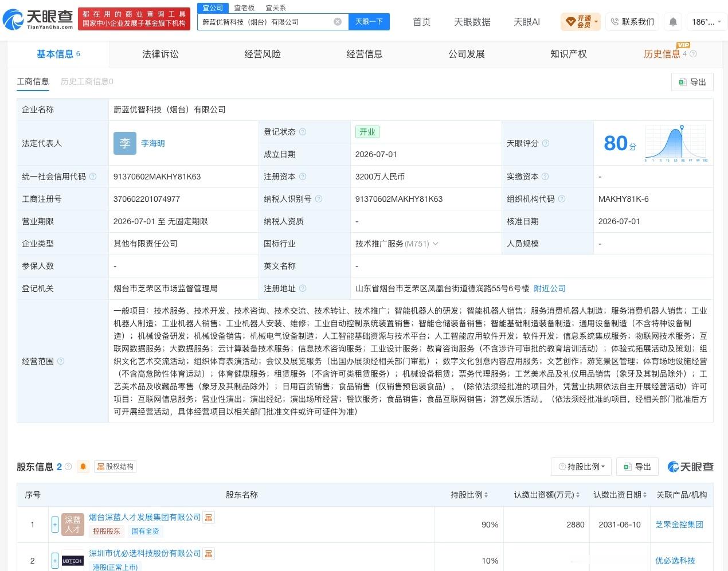Viewport: 728px width, 571px height.
Task: Open 天眼AI in top navigation
Action: 527,22
